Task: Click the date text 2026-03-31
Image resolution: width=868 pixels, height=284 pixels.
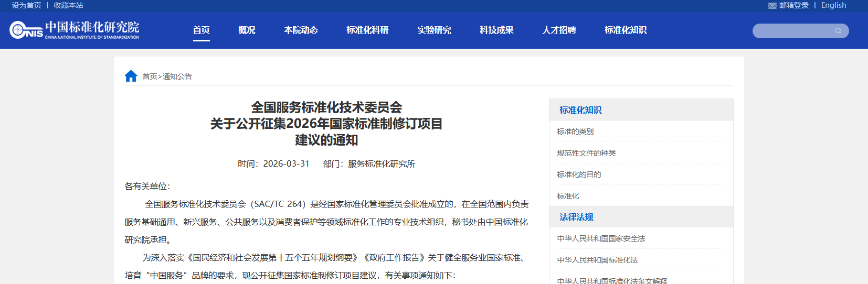Action: pyautogui.click(x=287, y=163)
